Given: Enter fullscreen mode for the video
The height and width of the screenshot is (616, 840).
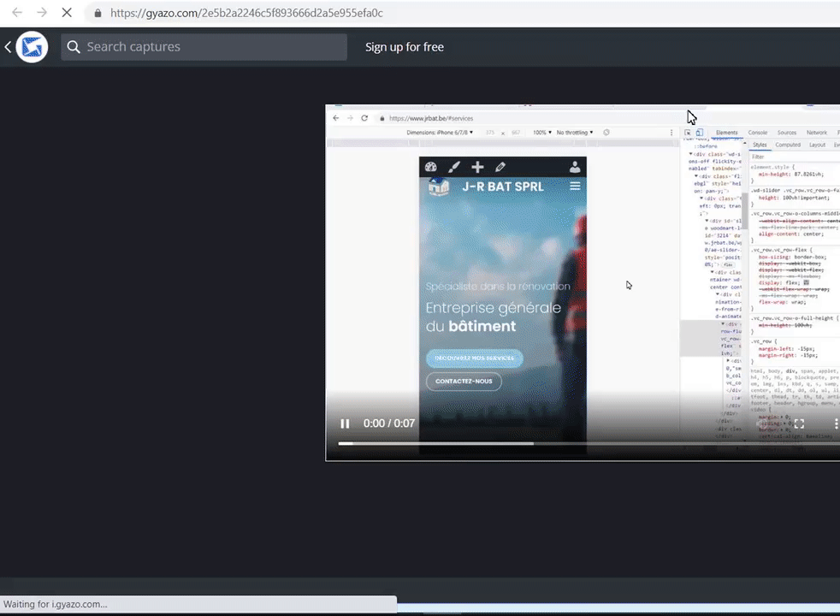Looking at the screenshot, I should (799, 423).
